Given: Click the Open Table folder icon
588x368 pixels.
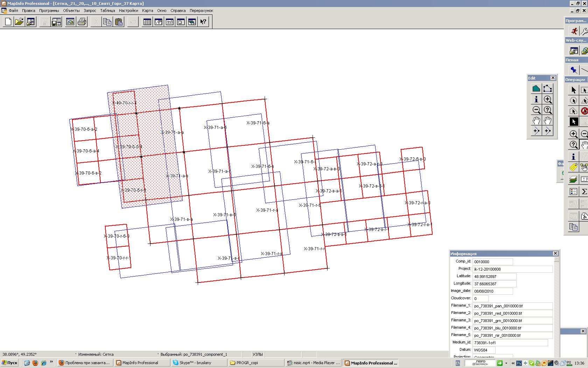Looking at the screenshot, I should click(x=19, y=22).
